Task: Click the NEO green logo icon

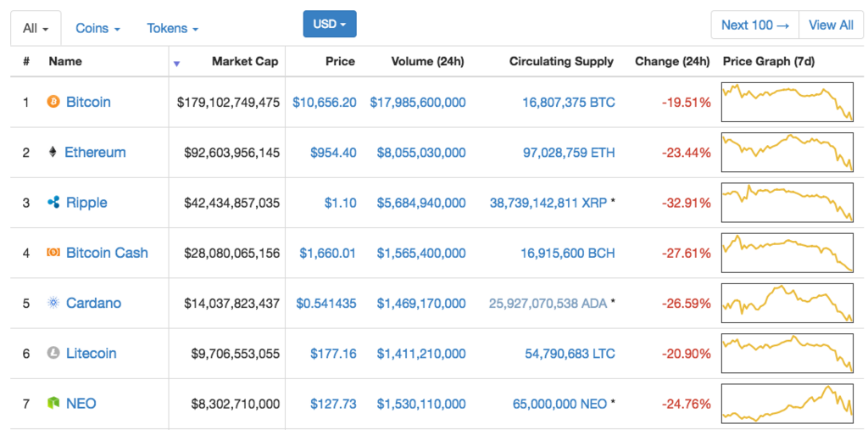Action: (x=53, y=404)
